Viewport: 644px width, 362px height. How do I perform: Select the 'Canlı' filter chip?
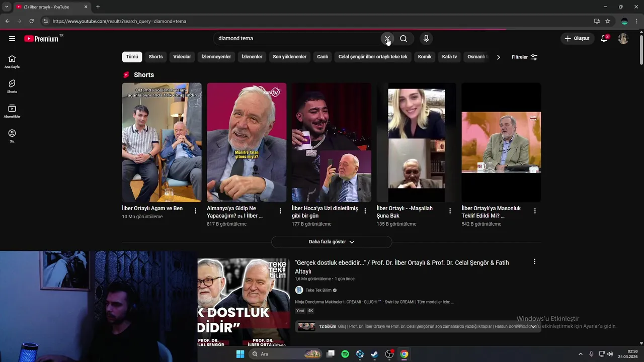[323, 57]
